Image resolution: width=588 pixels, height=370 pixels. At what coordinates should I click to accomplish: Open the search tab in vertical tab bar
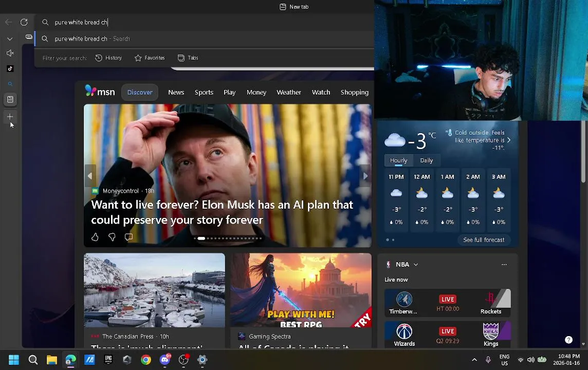pyautogui.click(x=10, y=84)
